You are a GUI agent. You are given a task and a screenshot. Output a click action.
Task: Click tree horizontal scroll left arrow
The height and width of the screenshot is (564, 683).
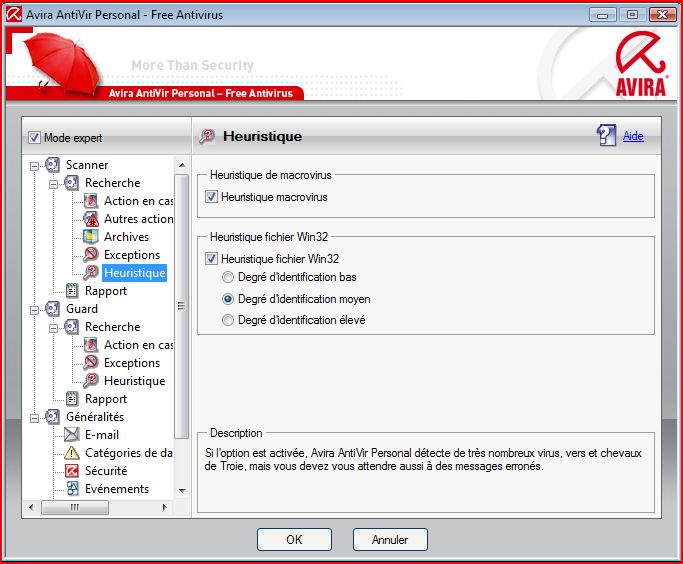click(x=31, y=507)
